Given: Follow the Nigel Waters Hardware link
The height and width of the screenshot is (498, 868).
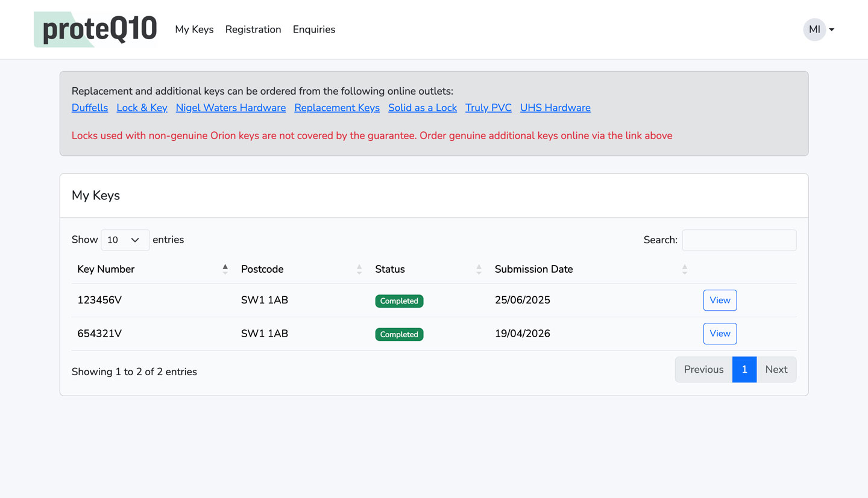Looking at the screenshot, I should pos(231,108).
